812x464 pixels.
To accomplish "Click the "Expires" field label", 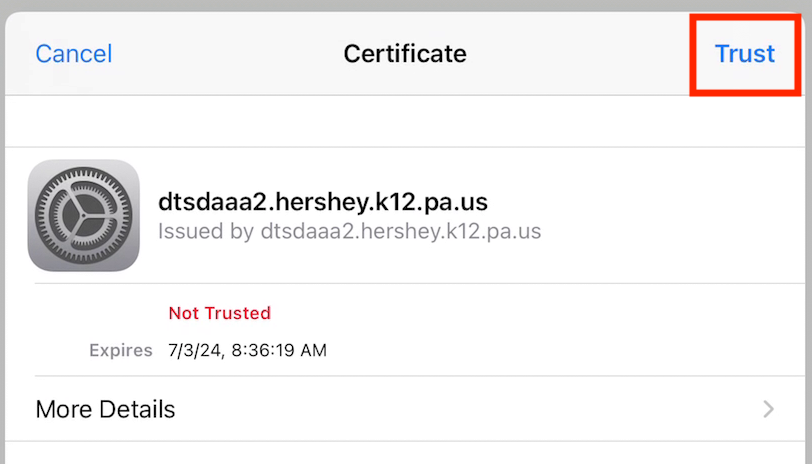I will [x=120, y=351].
